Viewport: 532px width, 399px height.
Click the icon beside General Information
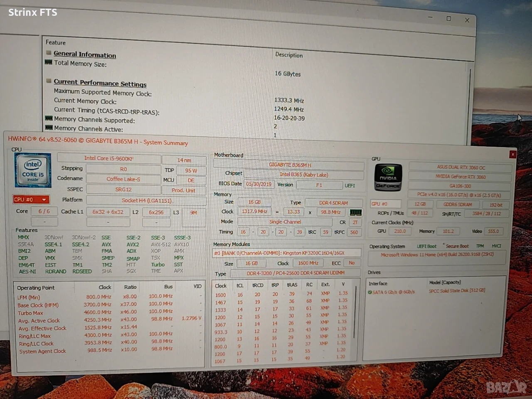click(x=49, y=53)
